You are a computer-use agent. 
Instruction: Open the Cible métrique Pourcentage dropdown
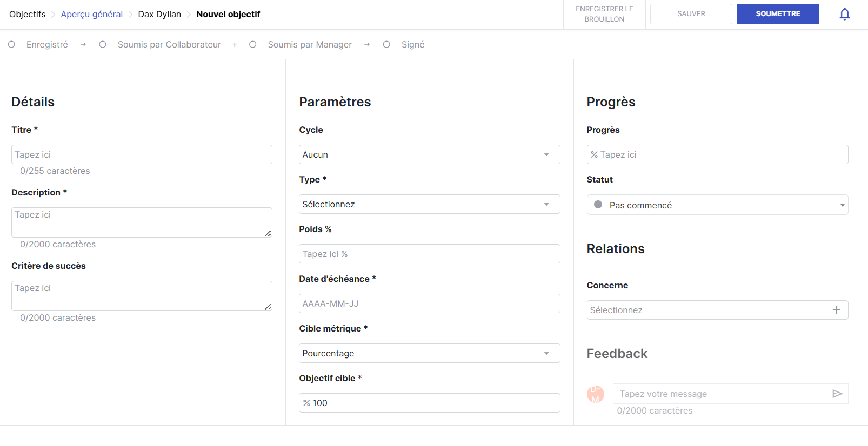tap(429, 353)
